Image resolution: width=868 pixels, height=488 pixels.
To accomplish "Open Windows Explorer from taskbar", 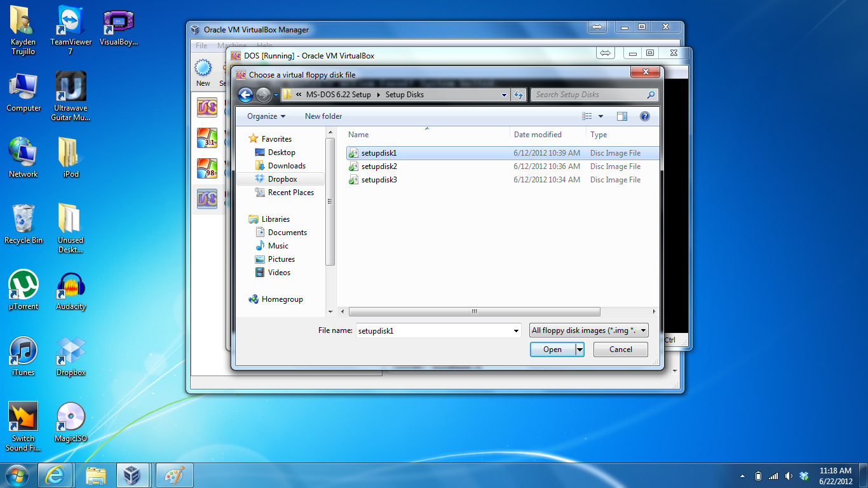I will click(95, 475).
